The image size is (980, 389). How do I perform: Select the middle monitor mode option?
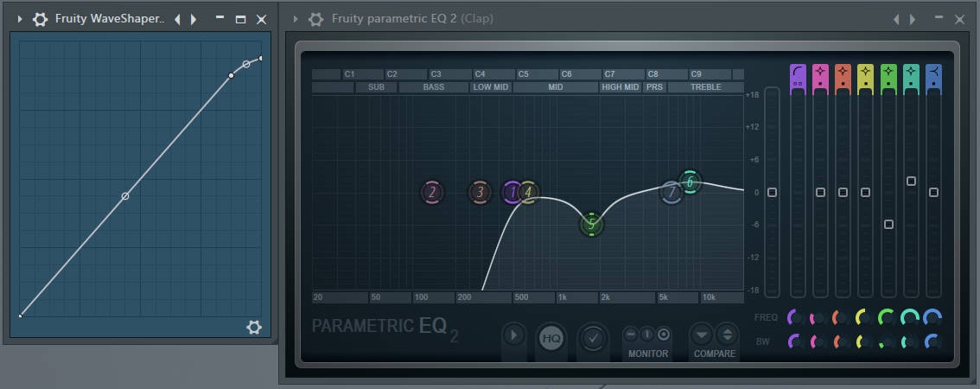[x=647, y=335]
